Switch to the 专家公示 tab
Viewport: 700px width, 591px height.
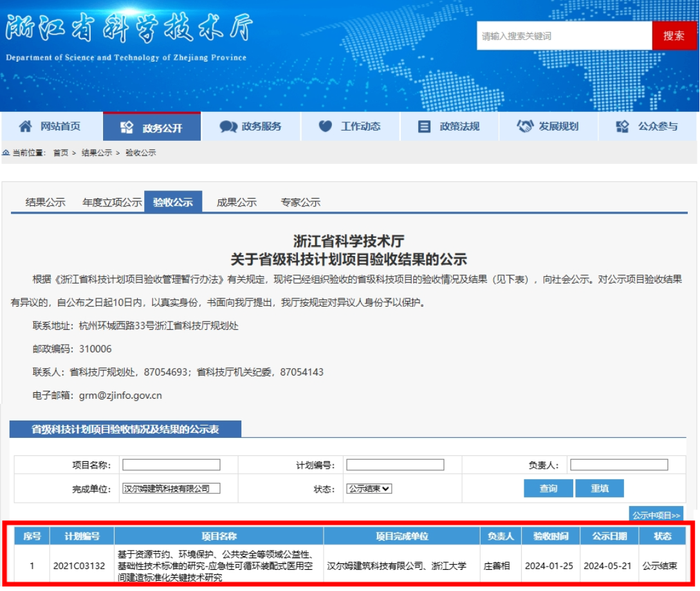click(x=300, y=202)
